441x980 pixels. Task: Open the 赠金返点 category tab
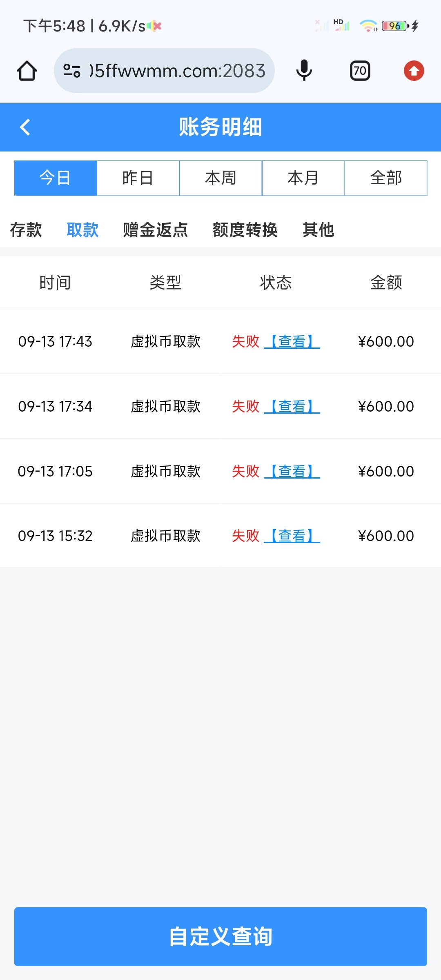[x=155, y=230]
